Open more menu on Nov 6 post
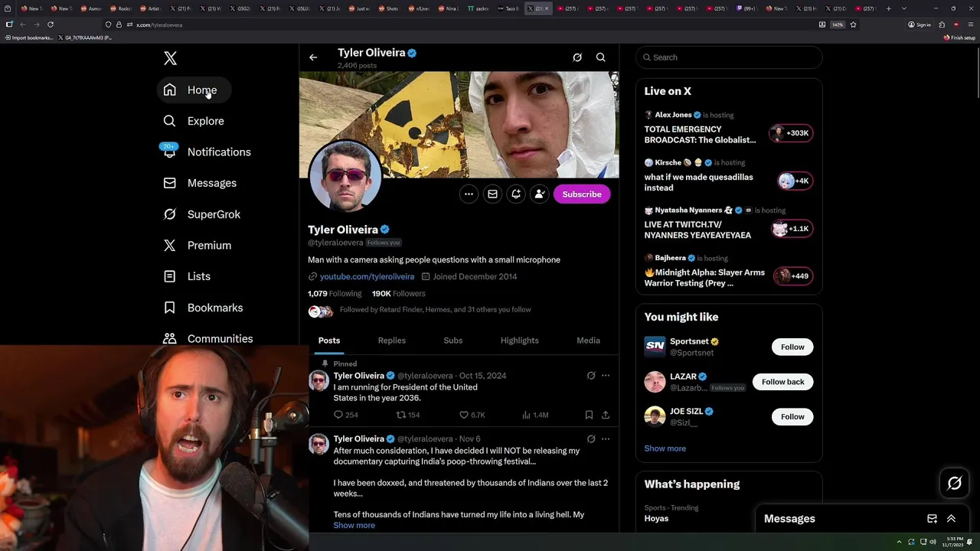 [x=606, y=439]
